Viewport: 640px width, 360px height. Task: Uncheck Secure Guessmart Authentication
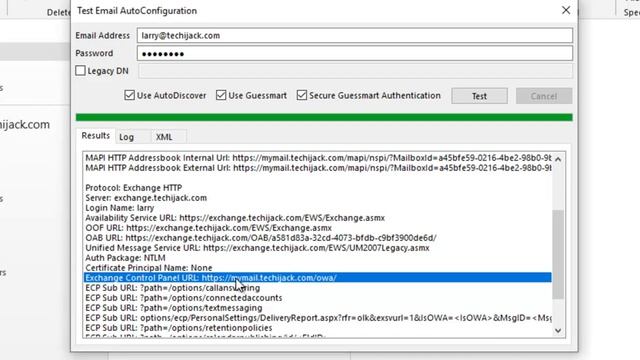[302, 95]
